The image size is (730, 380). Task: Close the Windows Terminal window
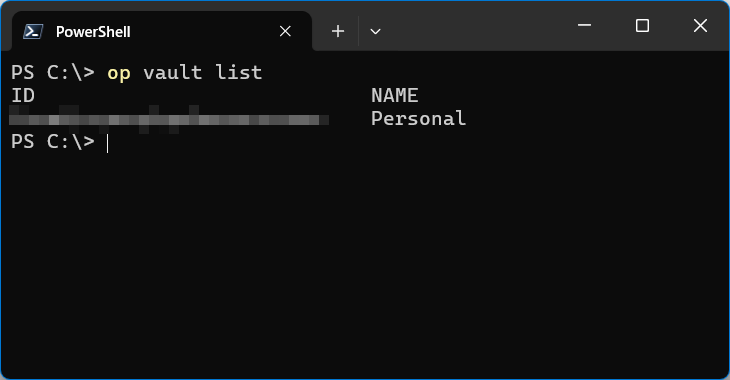pos(700,26)
